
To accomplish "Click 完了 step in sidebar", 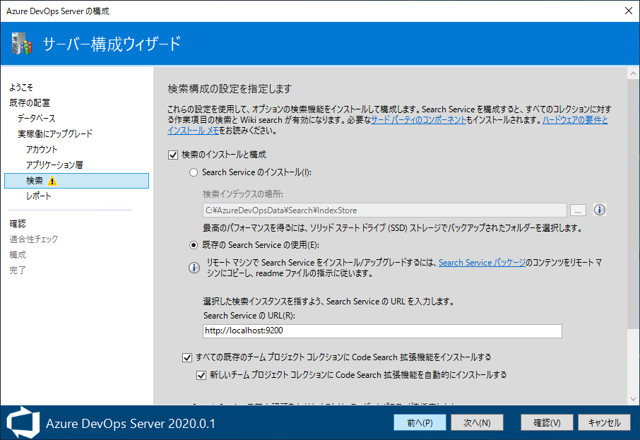I will (18, 270).
